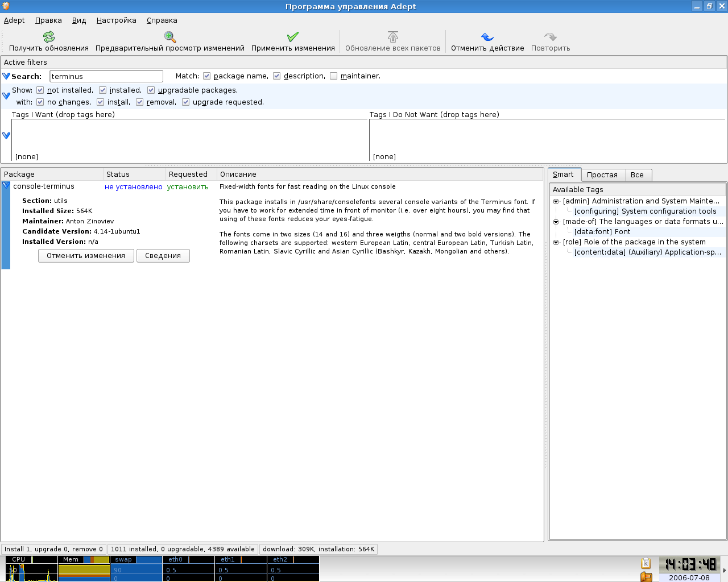Click the 1011 installed status bar entry
The height and width of the screenshot is (582, 728).
(x=183, y=549)
